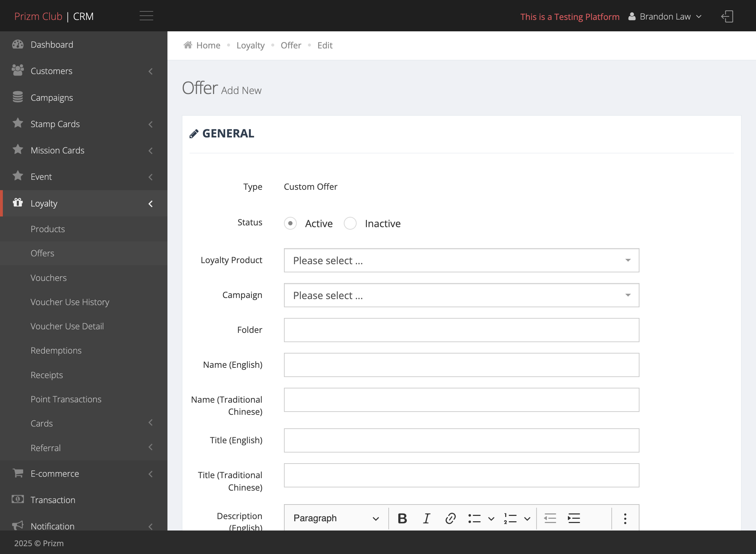Expand the E-commerce sidebar chevron
The height and width of the screenshot is (554, 756).
[151, 474]
